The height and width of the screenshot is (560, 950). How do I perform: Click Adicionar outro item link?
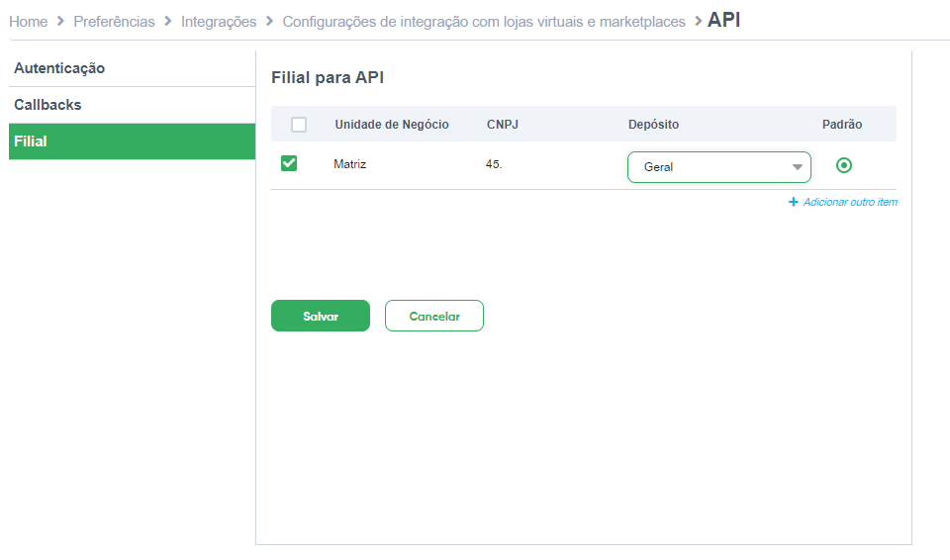tap(850, 203)
